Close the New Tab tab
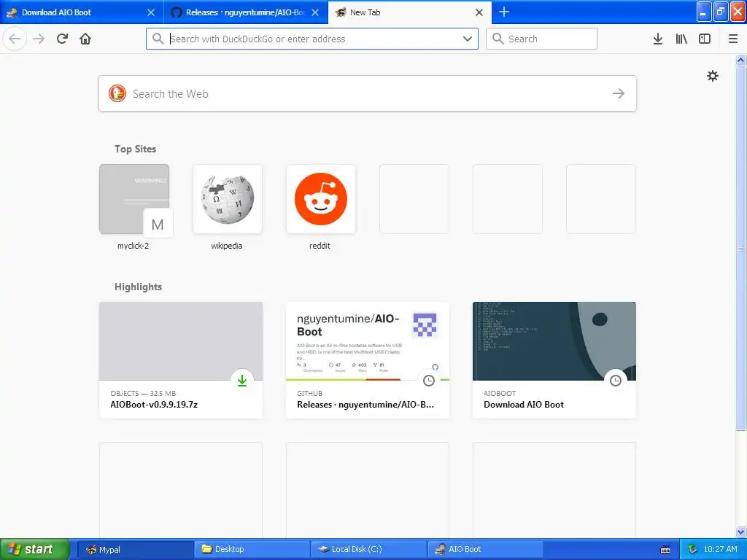The image size is (747, 560). (x=479, y=12)
